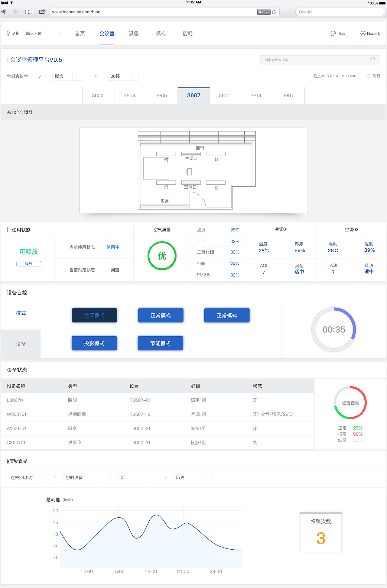Viewport: 387px width, 588px height.
Task: Click the C360701 projector row name
Action: click(x=16, y=443)
